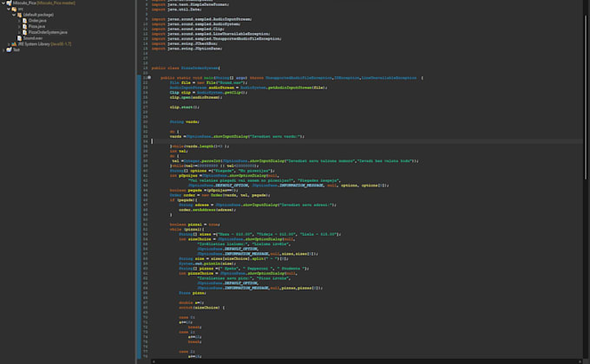
Task: Click the PizzaOrderSystem.java file icon
Action: pyautogui.click(x=25, y=32)
